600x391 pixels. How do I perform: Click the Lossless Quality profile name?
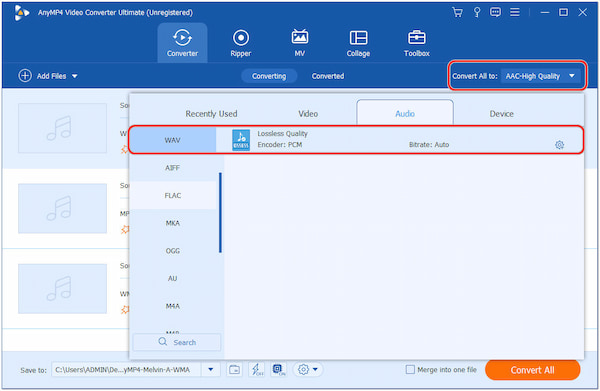click(x=282, y=134)
